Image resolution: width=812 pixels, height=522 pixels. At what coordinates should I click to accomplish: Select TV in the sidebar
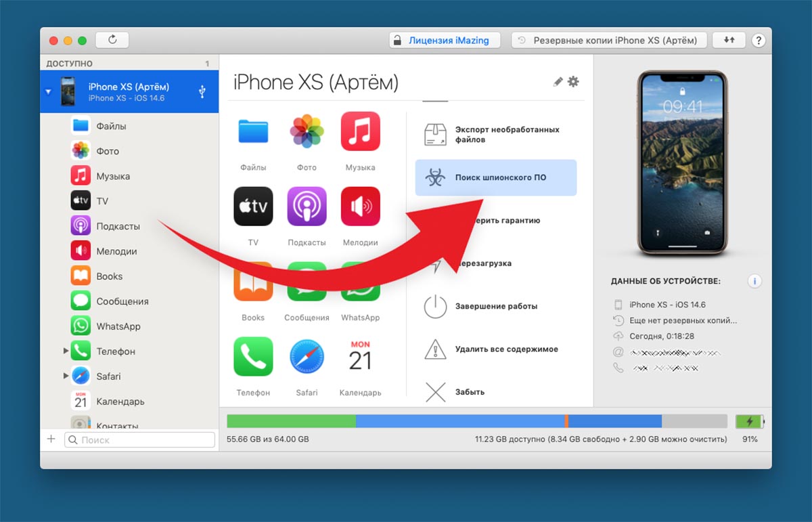(130, 201)
